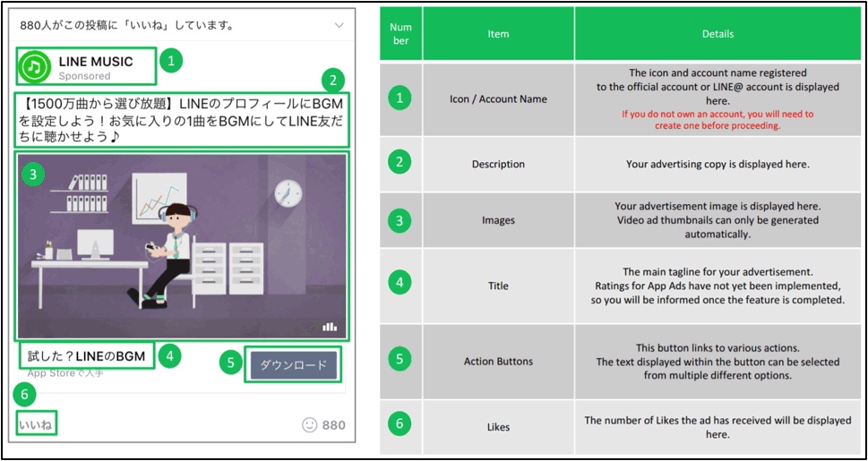Click the 【1500万曲から選び放題】 description text

(182, 120)
